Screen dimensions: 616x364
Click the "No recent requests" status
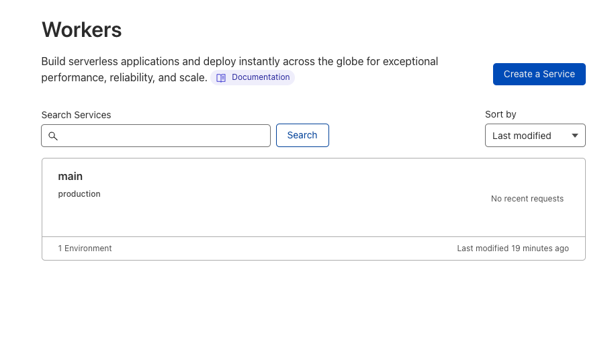(x=527, y=199)
